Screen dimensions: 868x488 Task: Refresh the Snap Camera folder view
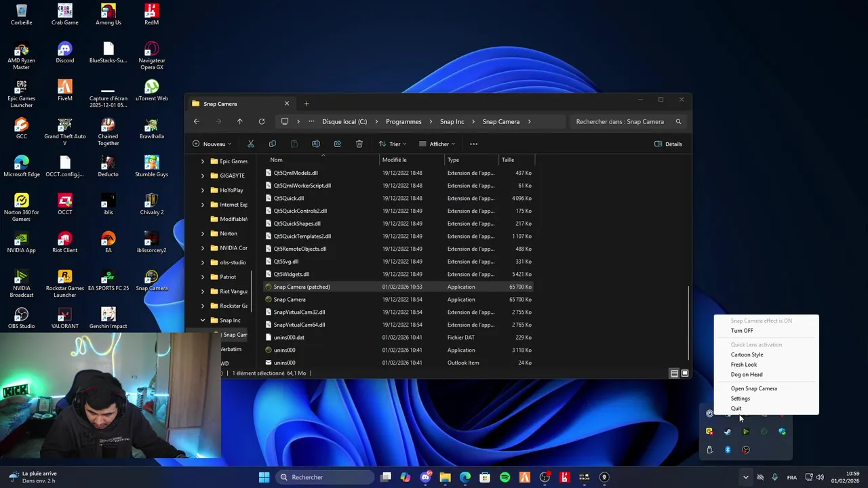[x=261, y=121]
